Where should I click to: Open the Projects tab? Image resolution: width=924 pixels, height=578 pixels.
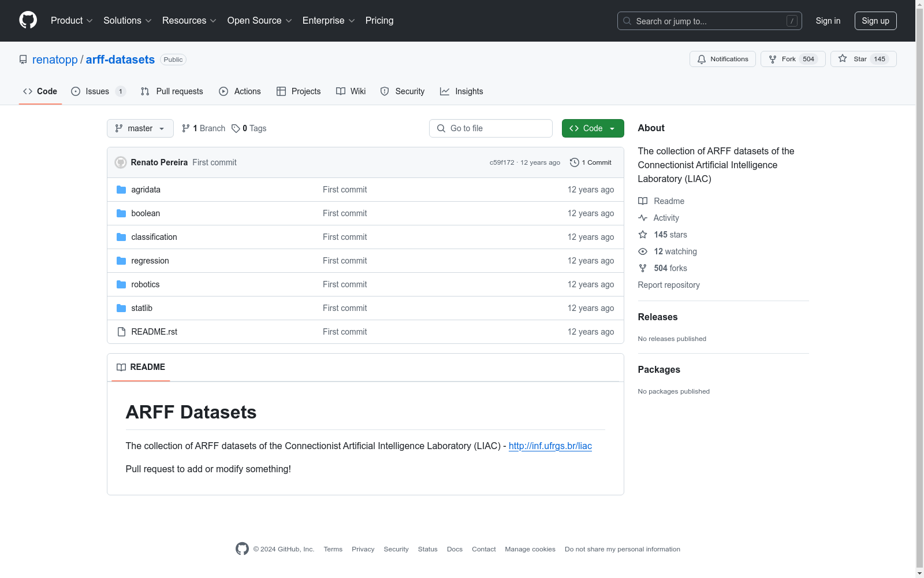coord(299,91)
